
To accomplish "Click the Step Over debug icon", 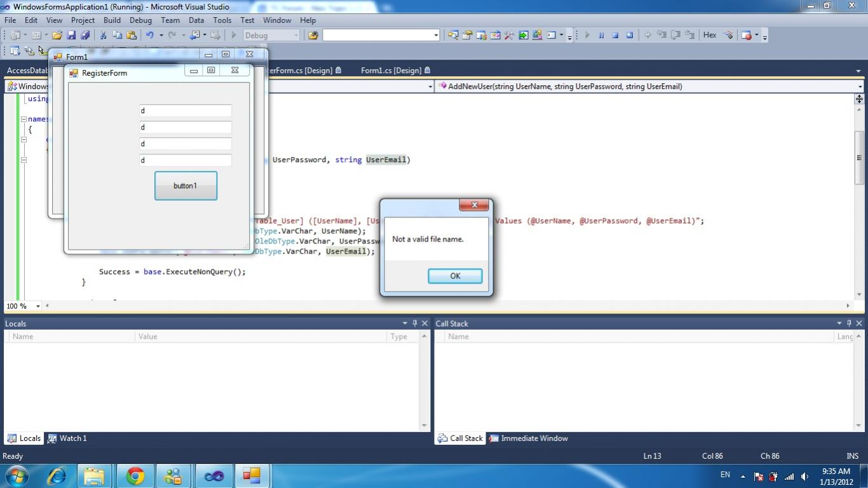I will (x=675, y=36).
